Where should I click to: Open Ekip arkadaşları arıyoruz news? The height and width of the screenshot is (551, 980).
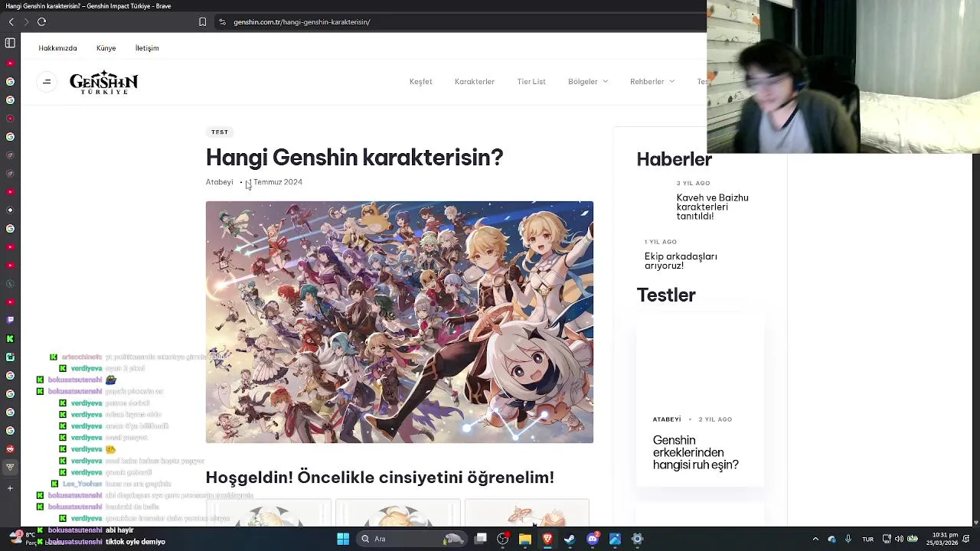pos(681,261)
